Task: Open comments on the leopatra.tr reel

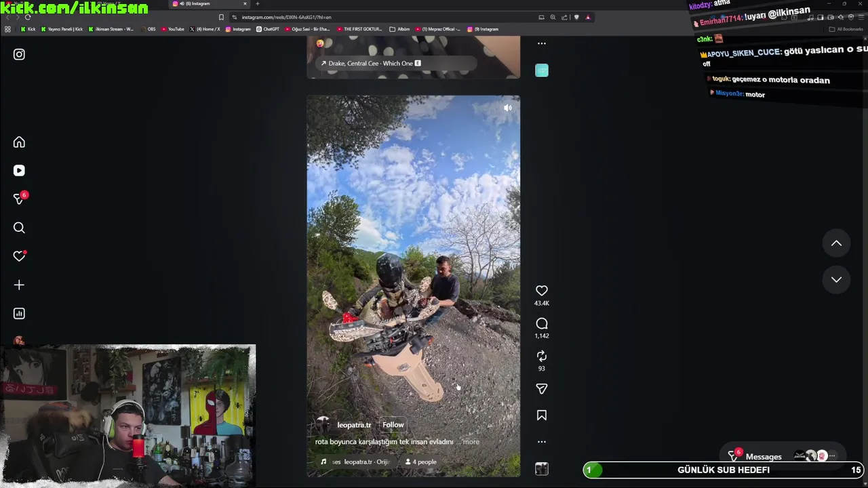Action: click(541, 323)
